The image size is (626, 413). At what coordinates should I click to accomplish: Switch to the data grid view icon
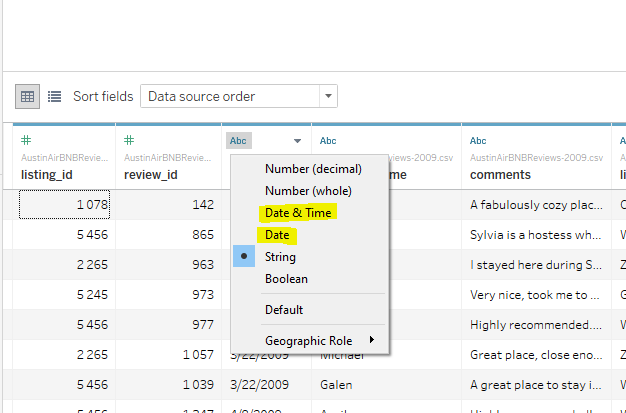(28, 97)
